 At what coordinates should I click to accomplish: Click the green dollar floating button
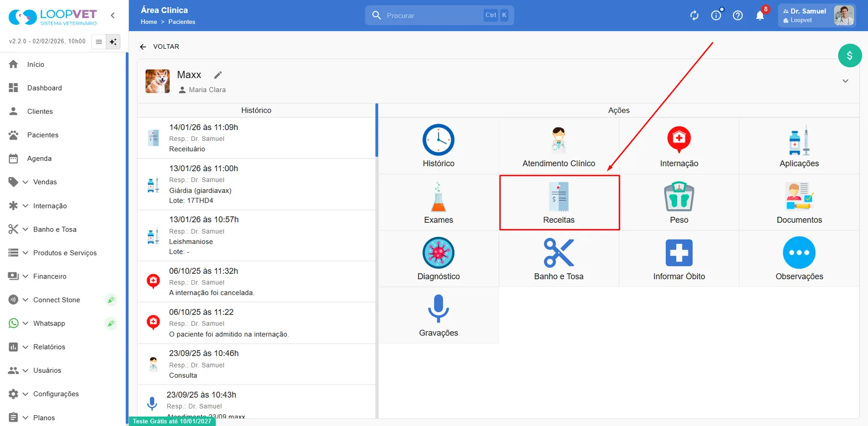point(850,55)
